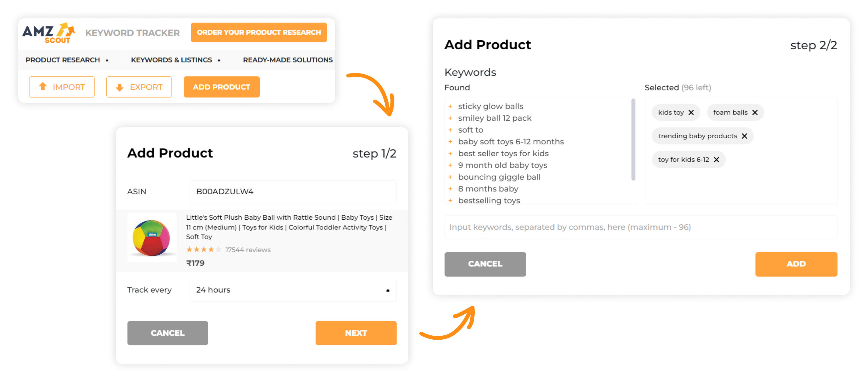Screen dimensions: 868x382
Task: Remove "foam balls" using its X icon
Action: [756, 112]
